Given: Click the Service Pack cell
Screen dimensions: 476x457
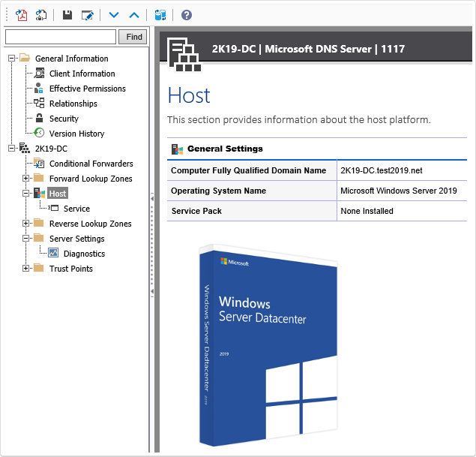Looking at the screenshot, I should pyautogui.click(x=252, y=211).
